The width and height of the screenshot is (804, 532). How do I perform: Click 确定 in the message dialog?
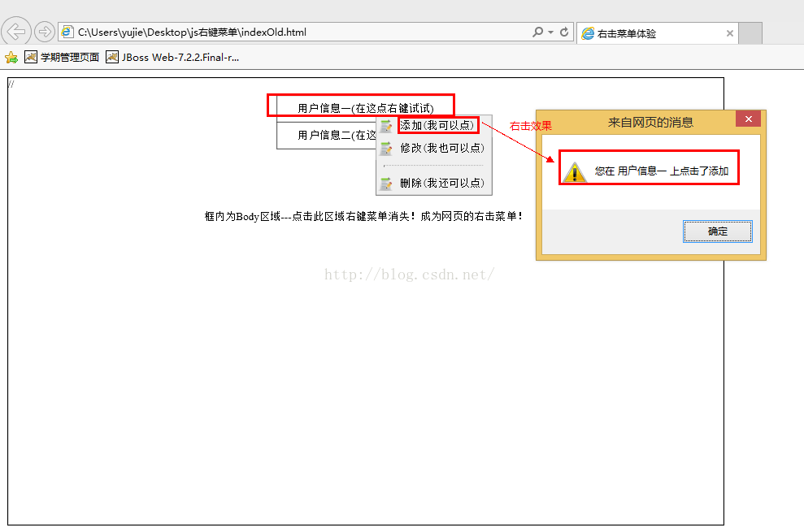[x=717, y=231]
